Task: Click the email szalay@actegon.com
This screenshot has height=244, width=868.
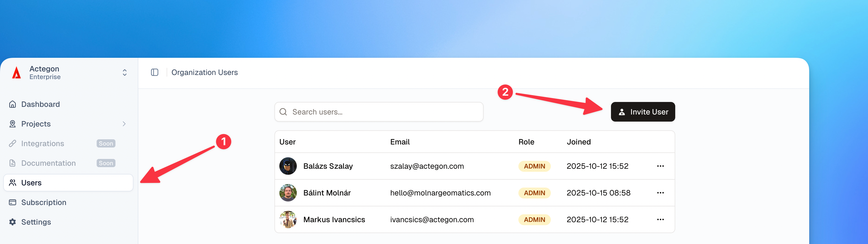Action: (427, 166)
